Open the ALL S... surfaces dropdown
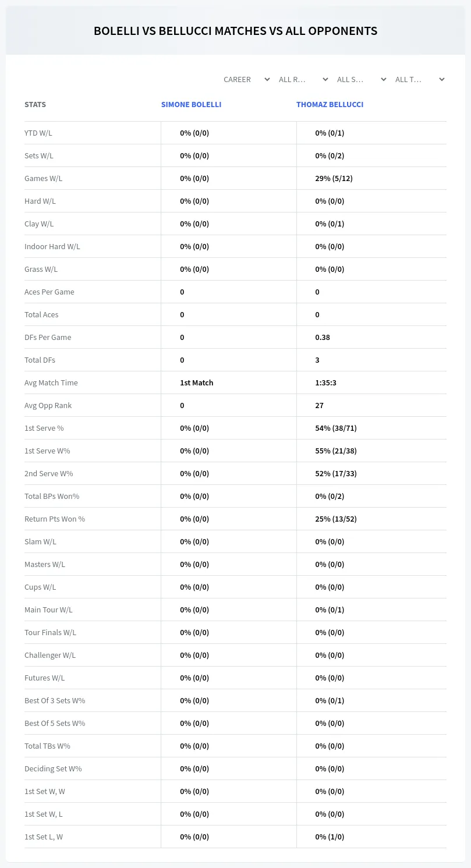471x868 pixels. click(362, 79)
